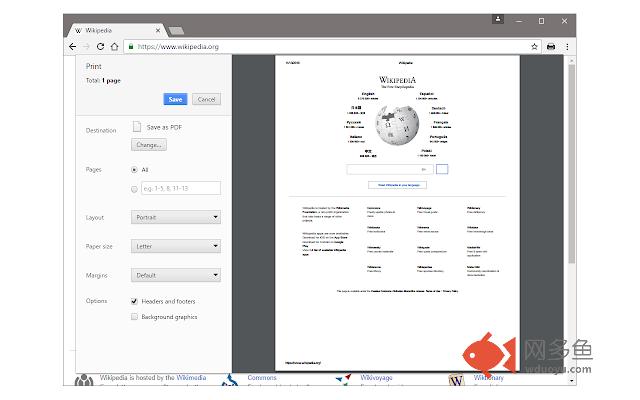Open the home page icon

tap(115, 47)
